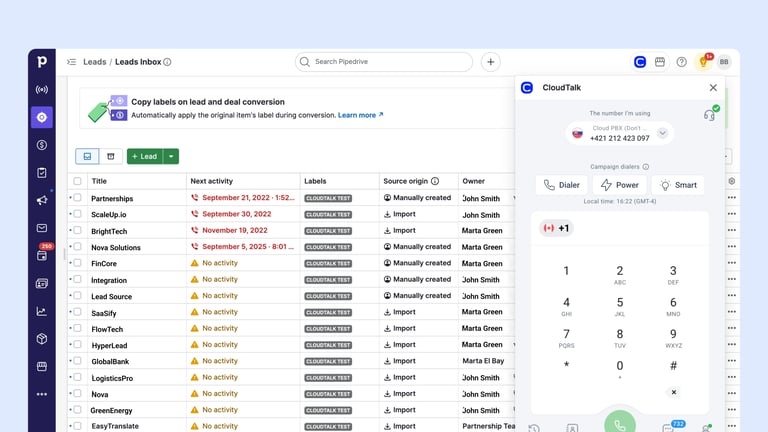This screenshot has width=768, height=432.
Task: Open Products box icon in sidebar
Action: pyautogui.click(x=42, y=339)
